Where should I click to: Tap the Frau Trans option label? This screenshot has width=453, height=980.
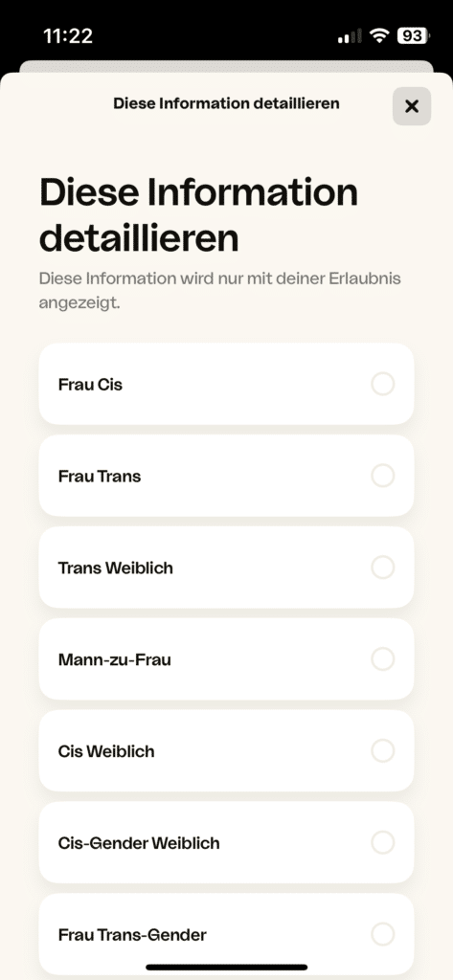pos(100,477)
